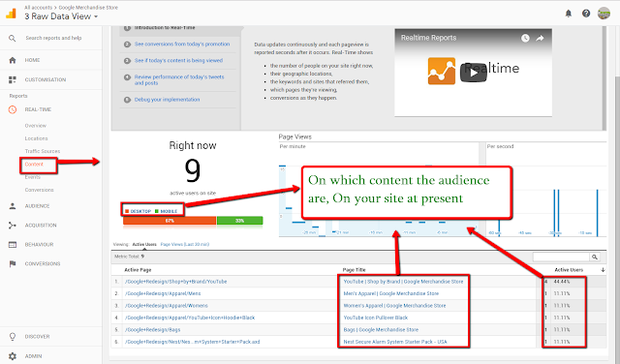Click 'Review performance of today's tweets and posts'
Viewport: 620px width, 364px height.
click(x=179, y=79)
